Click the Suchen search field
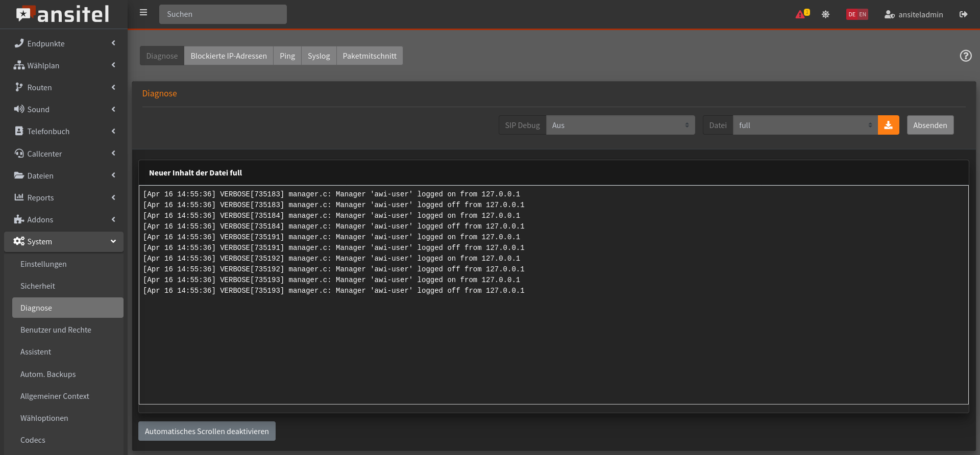Viewport: 980px width, 455px height. coord(223,14)
